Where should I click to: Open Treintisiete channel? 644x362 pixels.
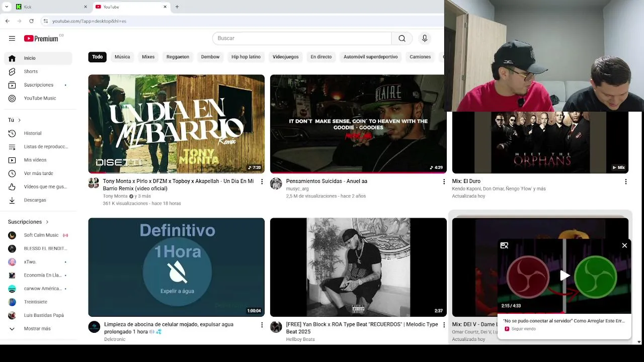[38, 302]
